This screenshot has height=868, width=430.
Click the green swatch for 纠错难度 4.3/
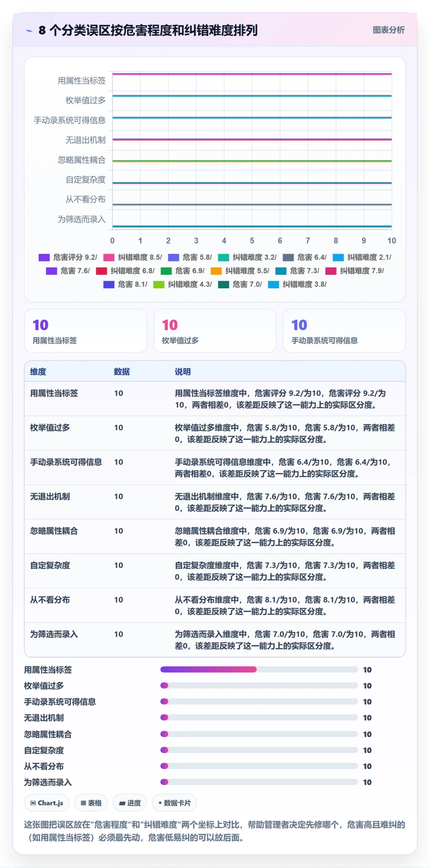[159, 284]
